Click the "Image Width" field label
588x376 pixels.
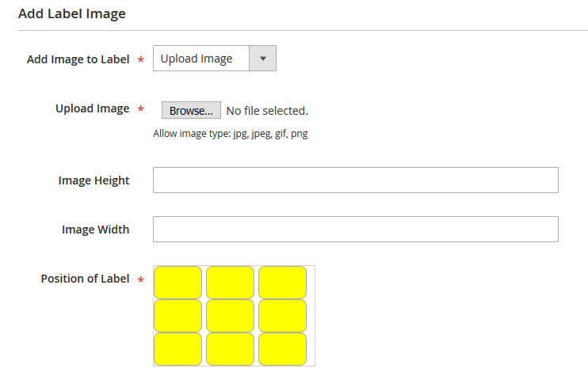click(x=95, y=230)
